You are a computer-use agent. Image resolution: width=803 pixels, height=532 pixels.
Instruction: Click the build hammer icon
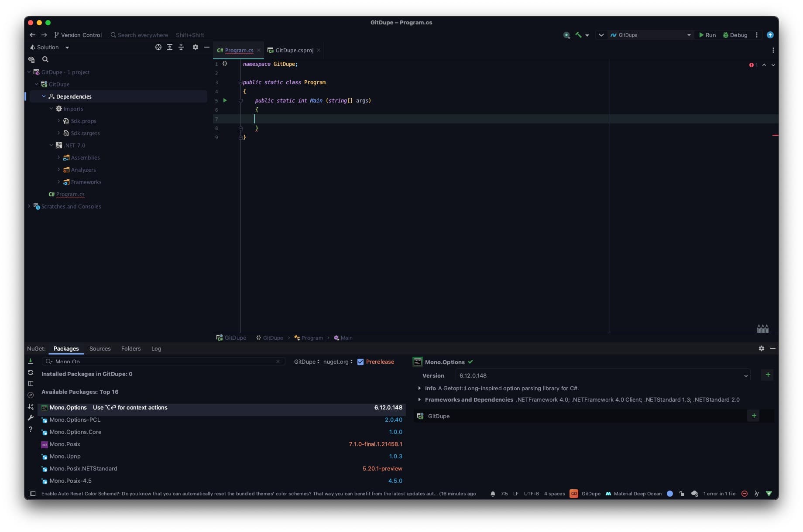[578, 35]
